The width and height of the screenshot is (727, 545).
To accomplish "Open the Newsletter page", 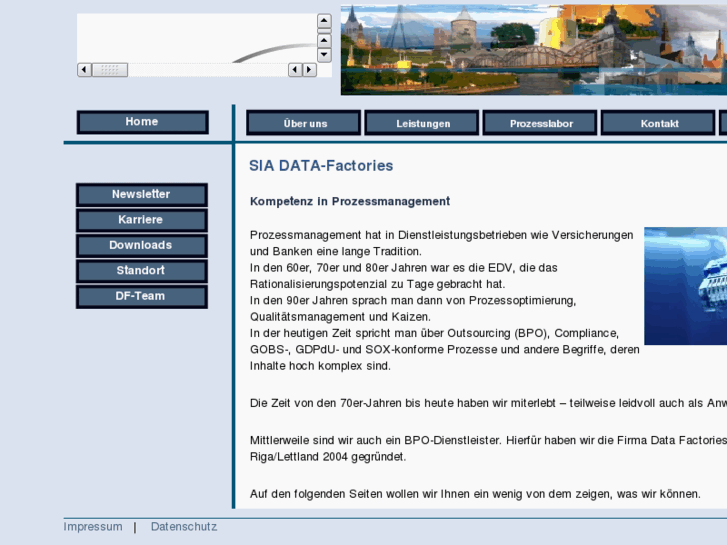I will tap(142, 195).
